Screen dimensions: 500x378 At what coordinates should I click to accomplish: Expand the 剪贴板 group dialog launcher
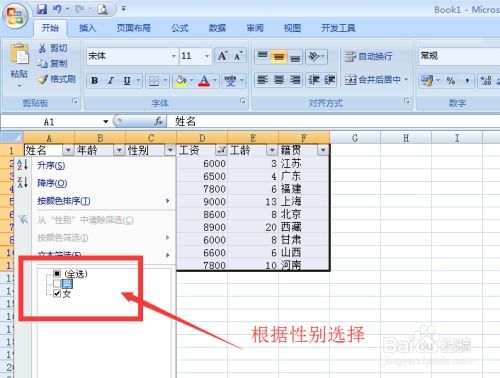click(x=75, y=101)
